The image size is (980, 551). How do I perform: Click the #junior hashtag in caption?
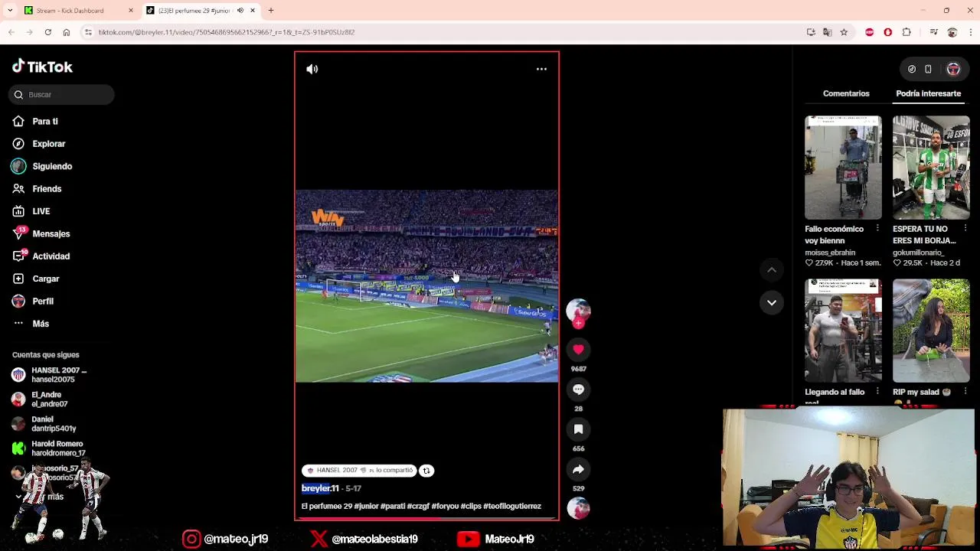click(x=366, y=506)
